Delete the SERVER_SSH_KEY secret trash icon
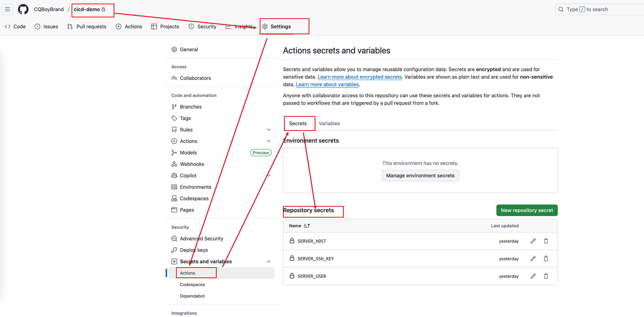This screenshot has height=317, width=644. [546, 258]
